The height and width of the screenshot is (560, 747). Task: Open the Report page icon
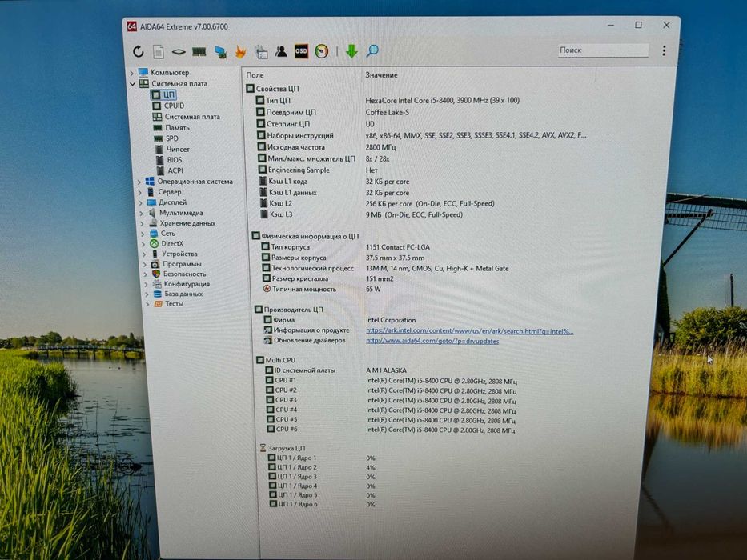[x=159, y=51]
